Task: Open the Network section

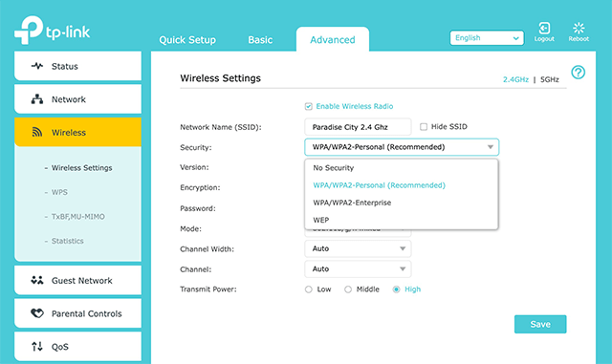Action: tap(77, 99)
